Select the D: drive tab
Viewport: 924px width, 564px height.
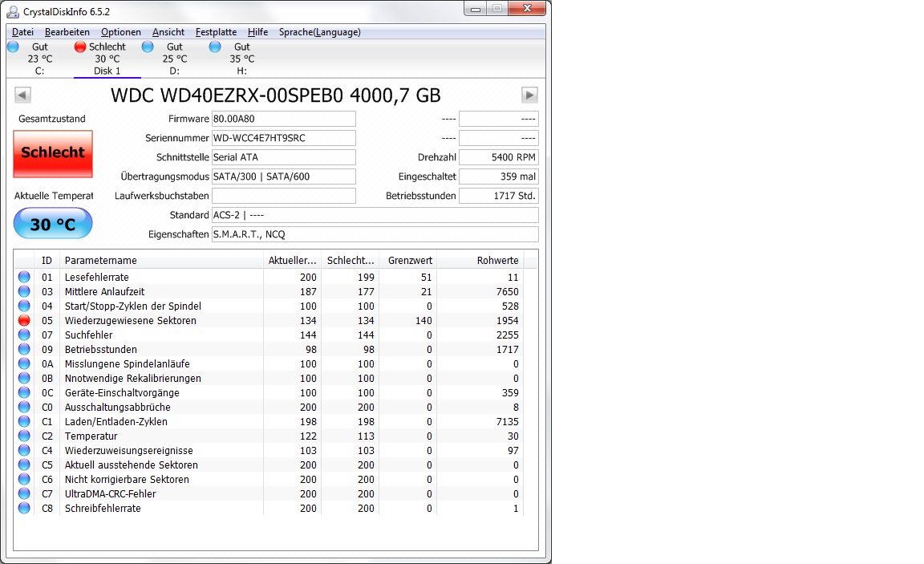coord(174,59)
